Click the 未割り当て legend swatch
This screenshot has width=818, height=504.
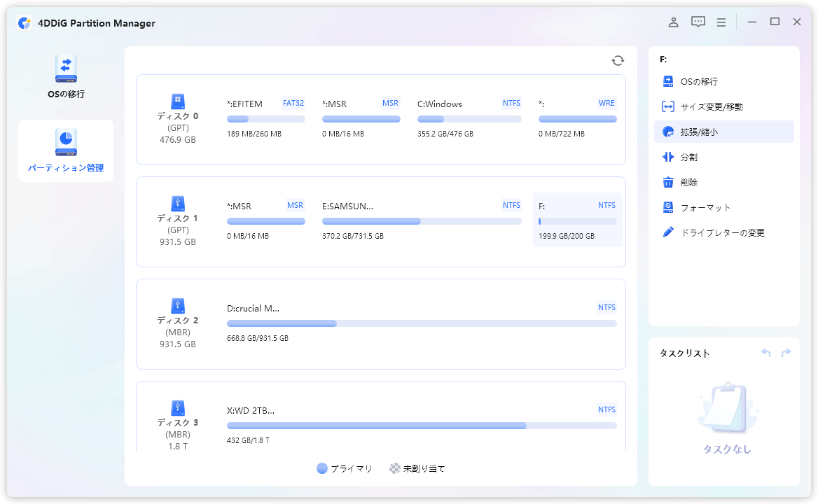(394, 468)
